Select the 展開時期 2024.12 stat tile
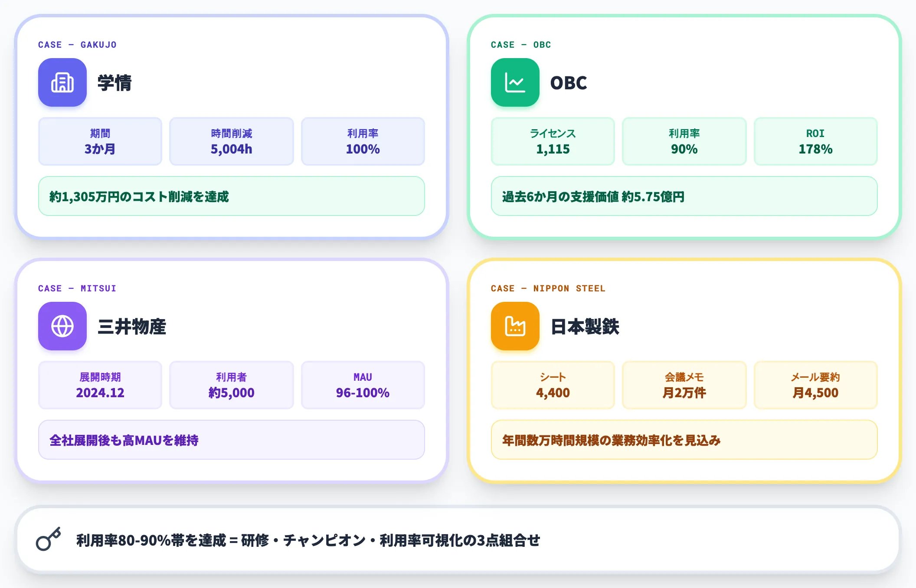Screen dimensions: 916x588 click(100, 385)
